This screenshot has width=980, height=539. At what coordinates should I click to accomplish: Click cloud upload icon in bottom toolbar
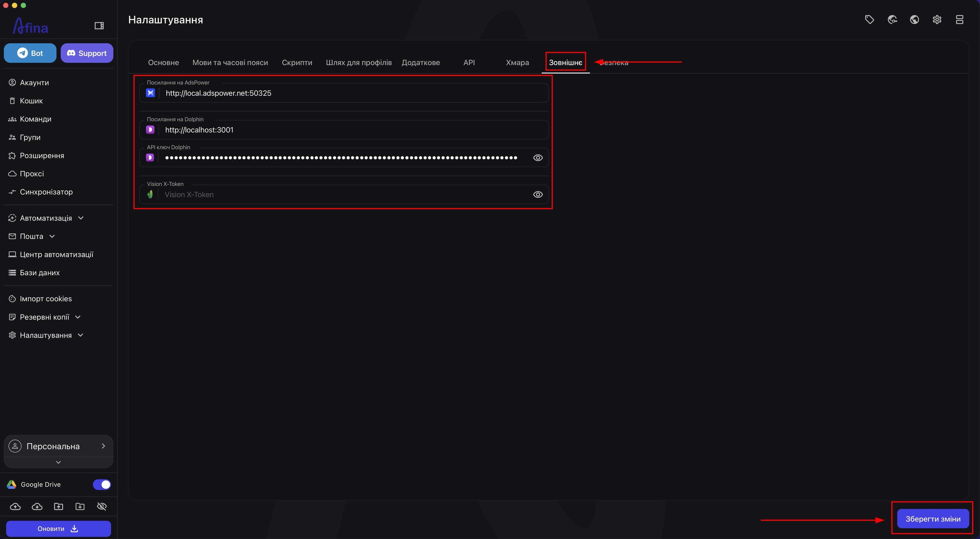(x=15, y=506)
